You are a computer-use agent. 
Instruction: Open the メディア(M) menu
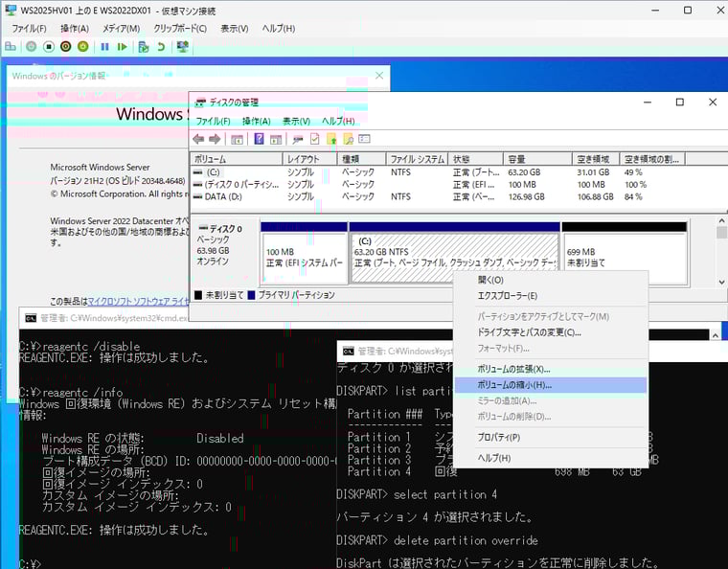pos(122,29)
